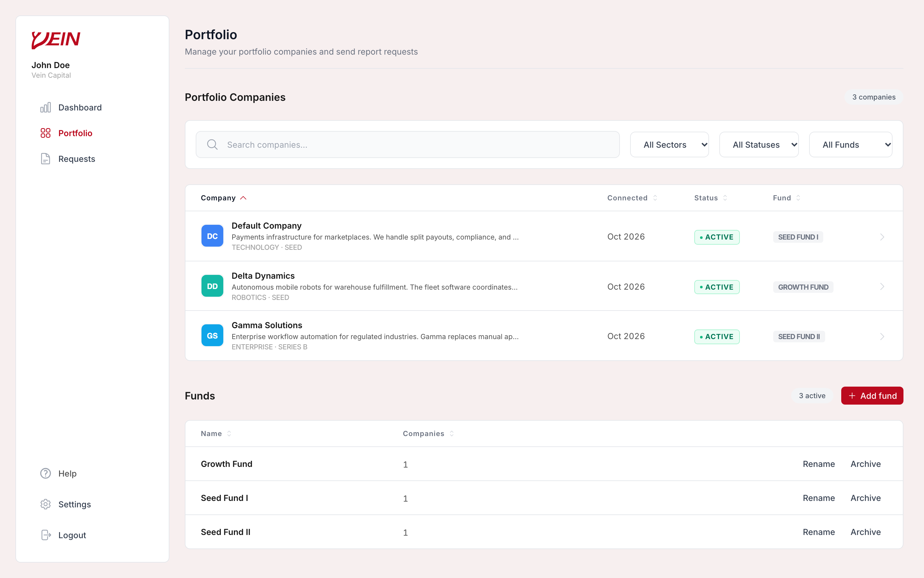Click the GS avatar for Gamma Solutions

(212, 335)
